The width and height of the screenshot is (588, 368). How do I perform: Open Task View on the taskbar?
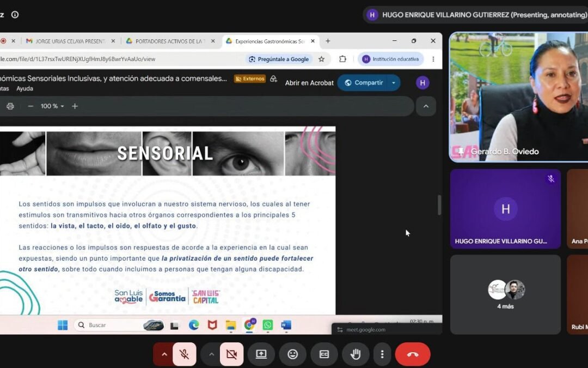[174, 325]
